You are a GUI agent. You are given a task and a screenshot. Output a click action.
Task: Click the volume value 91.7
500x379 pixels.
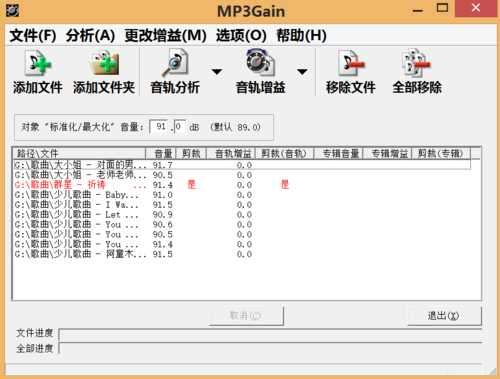tap(163, 165)
